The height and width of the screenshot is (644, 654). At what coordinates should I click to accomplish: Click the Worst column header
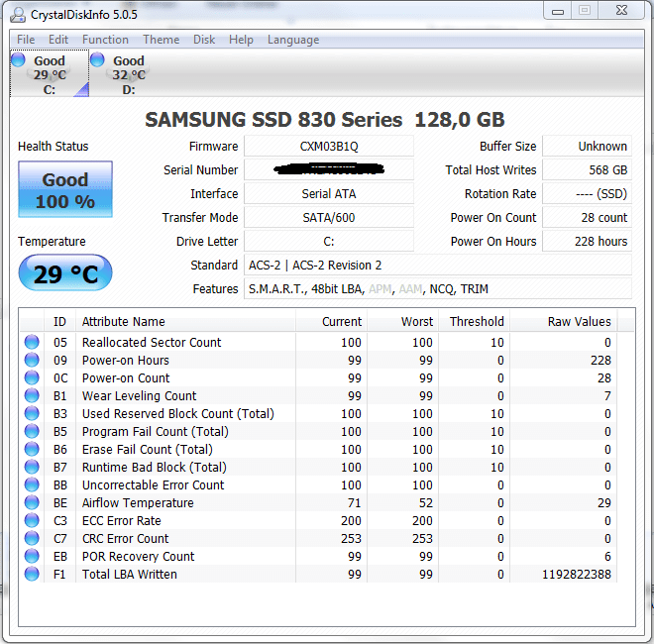[402, 322]
